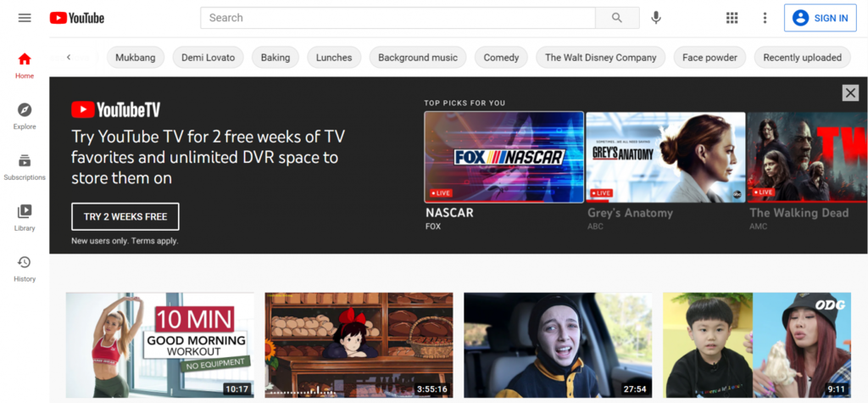Viewport: 868px width, 403px height.
Task: Select the Mukbang category chip
Action: 136,57
